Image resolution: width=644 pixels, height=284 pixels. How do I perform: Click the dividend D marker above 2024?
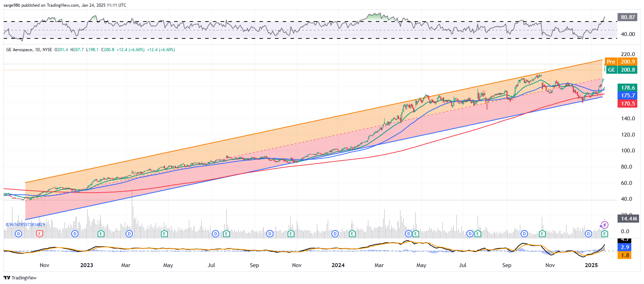(335, 234)
